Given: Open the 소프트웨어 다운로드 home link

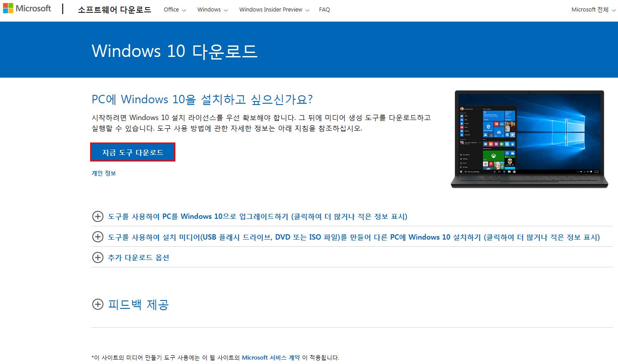Looking at the screenshot, I should click(114, 10).
